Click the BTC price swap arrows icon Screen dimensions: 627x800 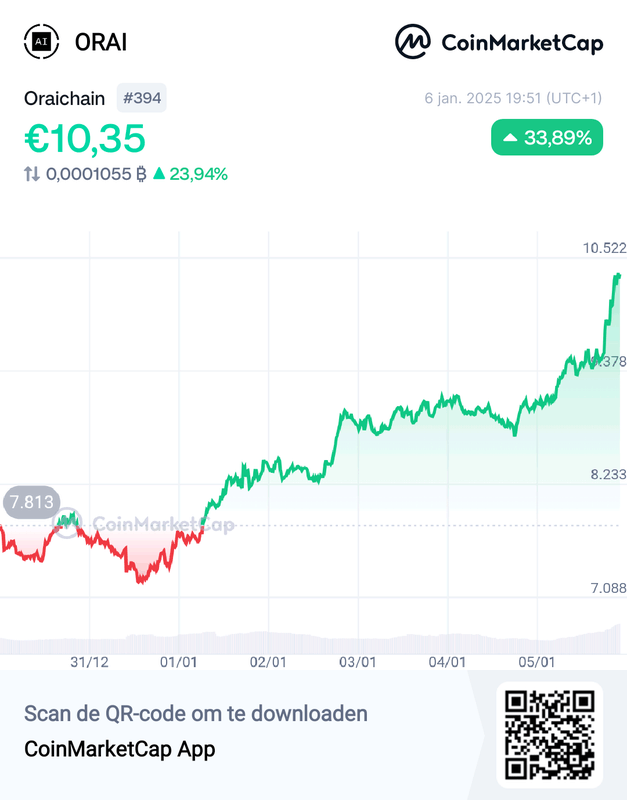[32, 174]
